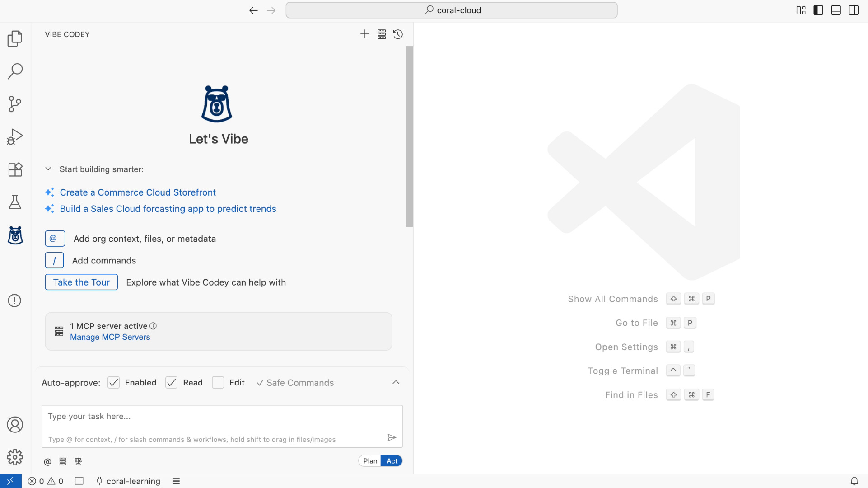The height and width of the screenshot is (488, 868).
Task: Switch to Plan mode
Action: pos(370,461)
